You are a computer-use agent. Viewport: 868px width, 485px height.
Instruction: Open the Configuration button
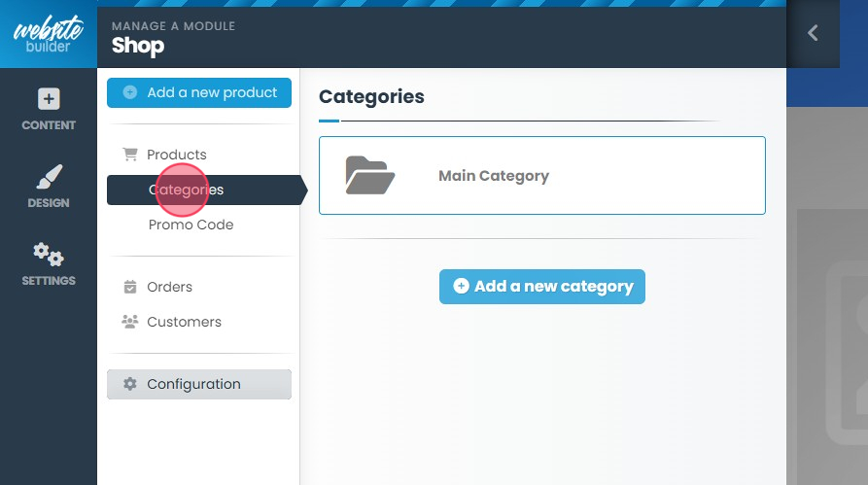199,384
